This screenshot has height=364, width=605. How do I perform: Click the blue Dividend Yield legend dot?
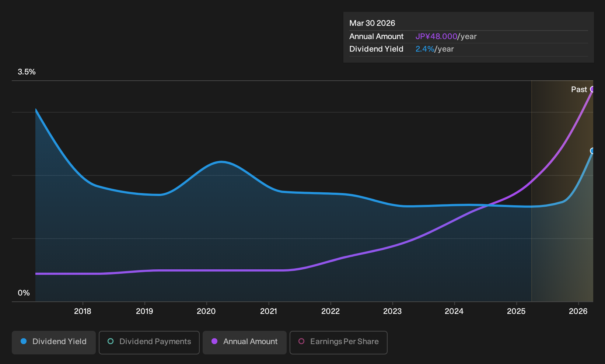coord(24,341)
